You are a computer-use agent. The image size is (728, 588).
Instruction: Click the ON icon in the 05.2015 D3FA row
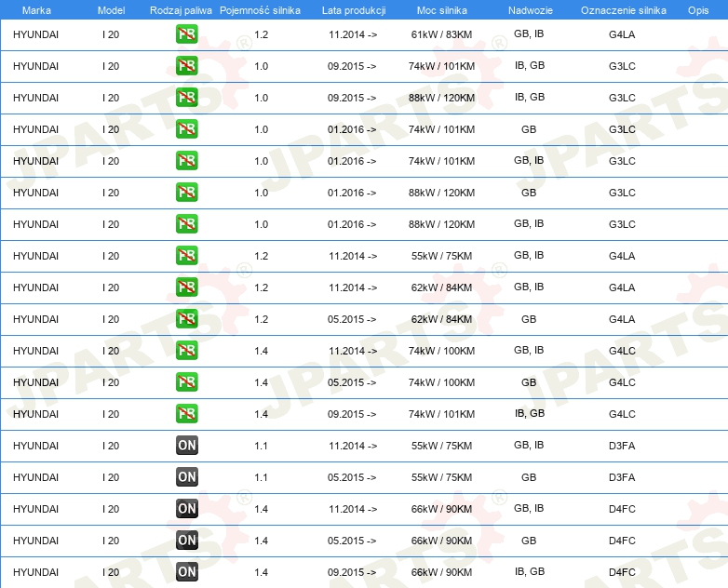(186, 477)
